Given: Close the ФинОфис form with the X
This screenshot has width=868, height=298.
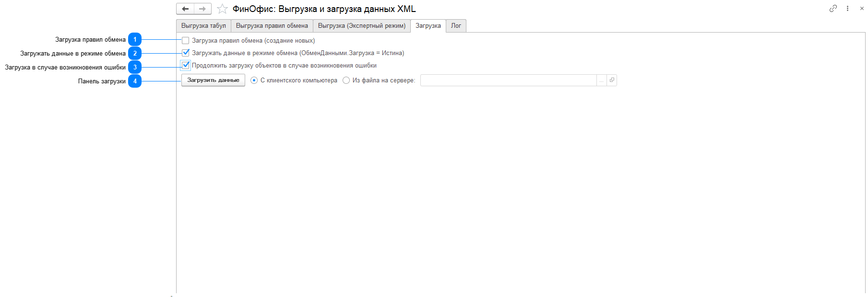Looking at the screenshot, I should pyautogui.click(x=862, y=9).
